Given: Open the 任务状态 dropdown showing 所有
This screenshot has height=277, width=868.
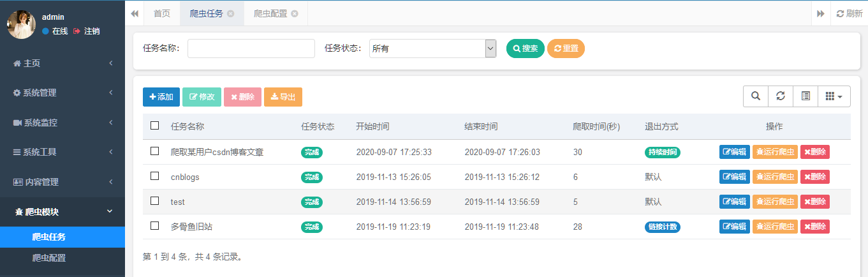Looking at the screenshot, I should click(433, 49).
